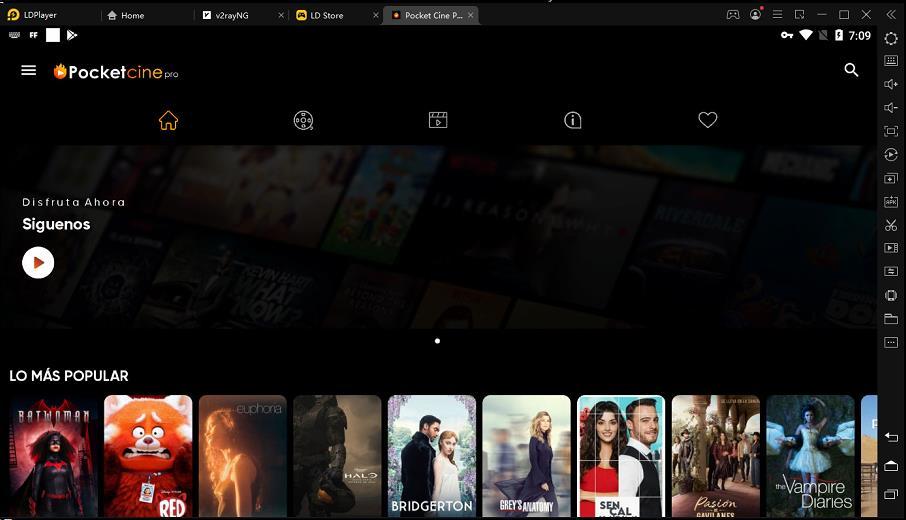Rotate screen using sidebar icon
This screenshot has height=520, width=906.
coord(891,295)
